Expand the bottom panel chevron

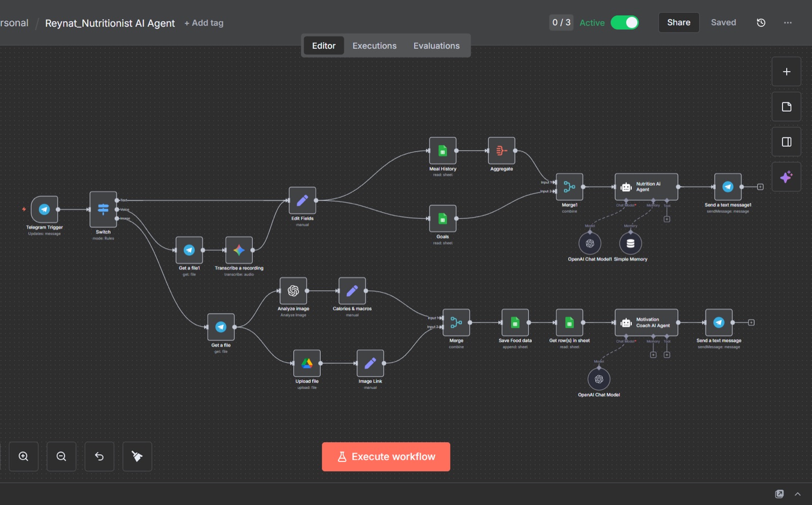pos(798,494)
